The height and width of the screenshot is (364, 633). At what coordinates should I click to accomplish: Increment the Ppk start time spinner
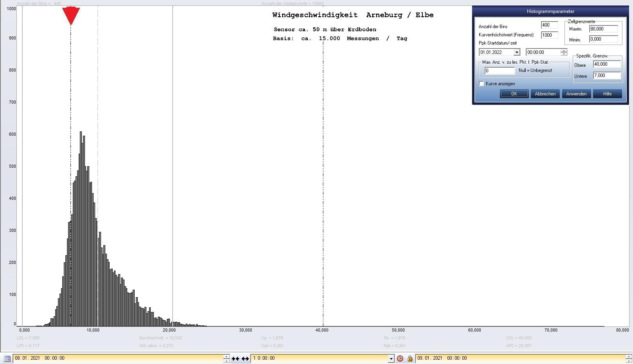(x=564, y=50)
